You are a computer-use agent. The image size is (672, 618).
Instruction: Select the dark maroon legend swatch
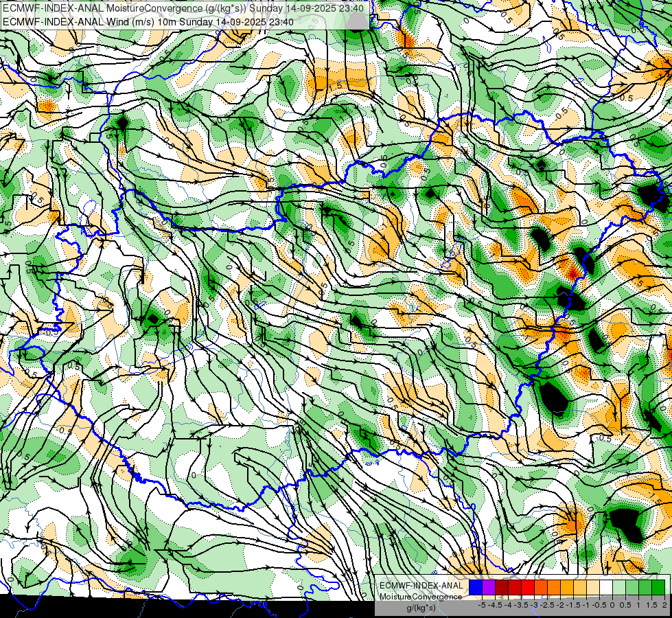502,587
